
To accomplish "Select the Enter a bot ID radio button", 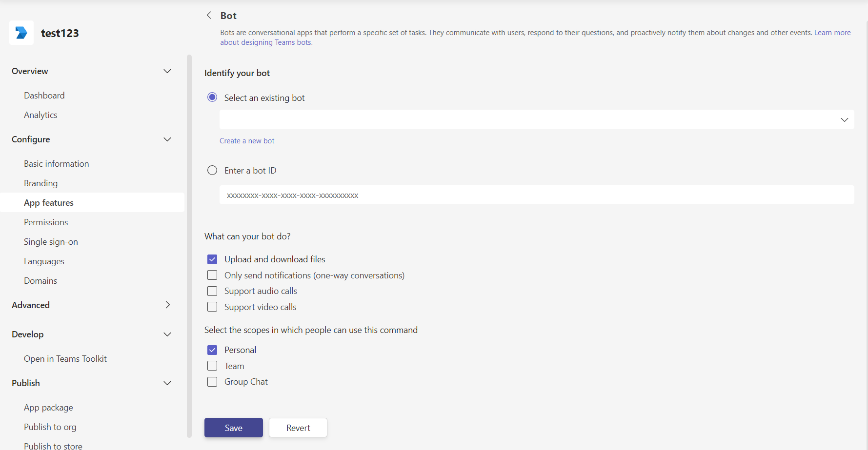I will (x=212, y=170).
